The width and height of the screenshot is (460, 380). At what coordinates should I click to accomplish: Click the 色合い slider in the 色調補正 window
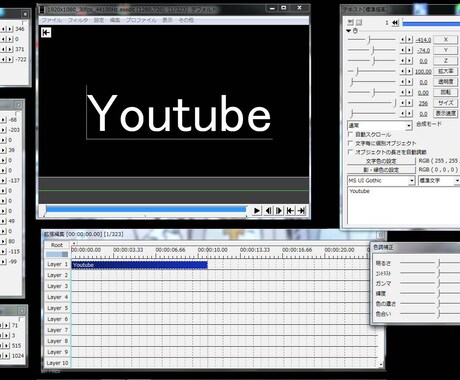pos(430,314)
